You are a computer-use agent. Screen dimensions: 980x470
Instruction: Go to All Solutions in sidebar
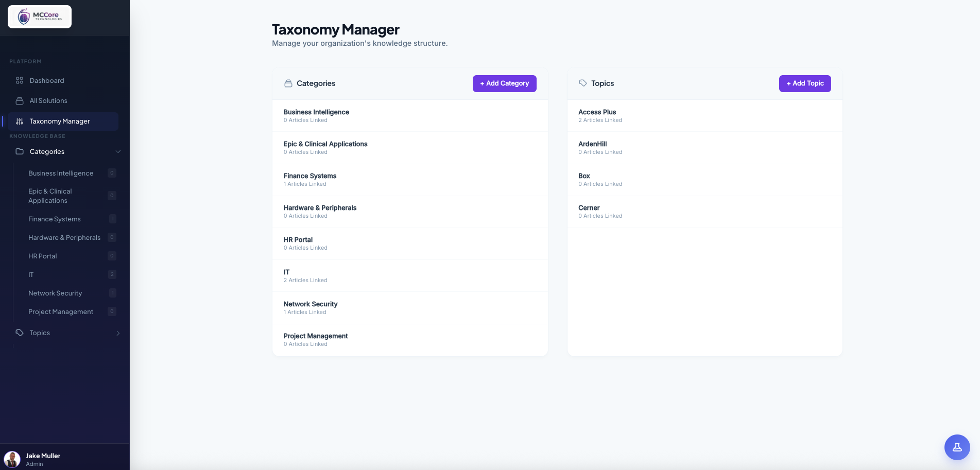[48, 100]
